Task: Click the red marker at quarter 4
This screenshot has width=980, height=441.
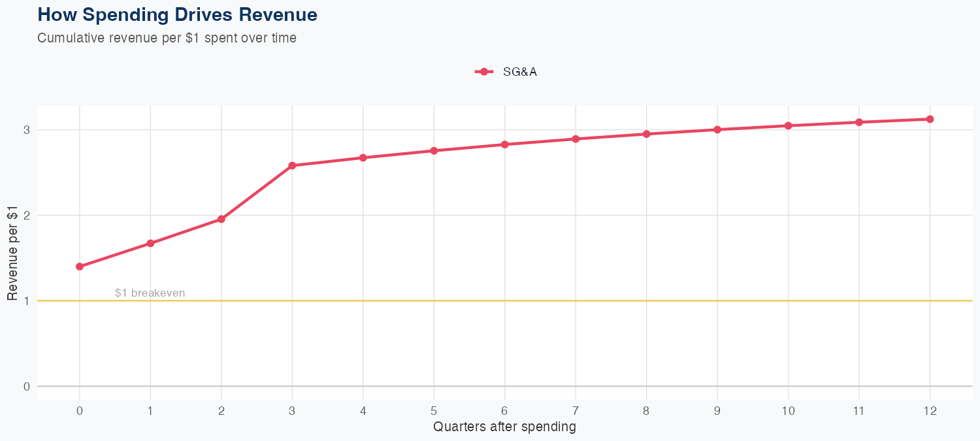Action: pyautogui.click(x=363, y=157)
